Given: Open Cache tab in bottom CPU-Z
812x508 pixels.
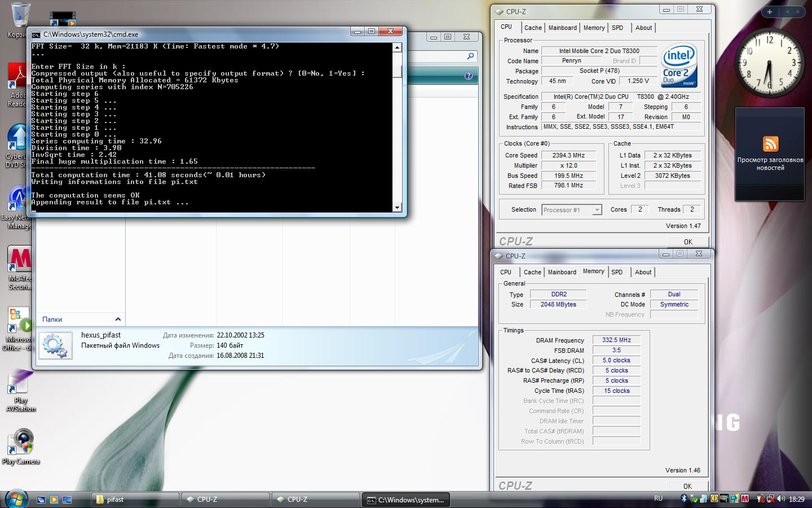Looking at the screenshot, I should tap(532, 272).
